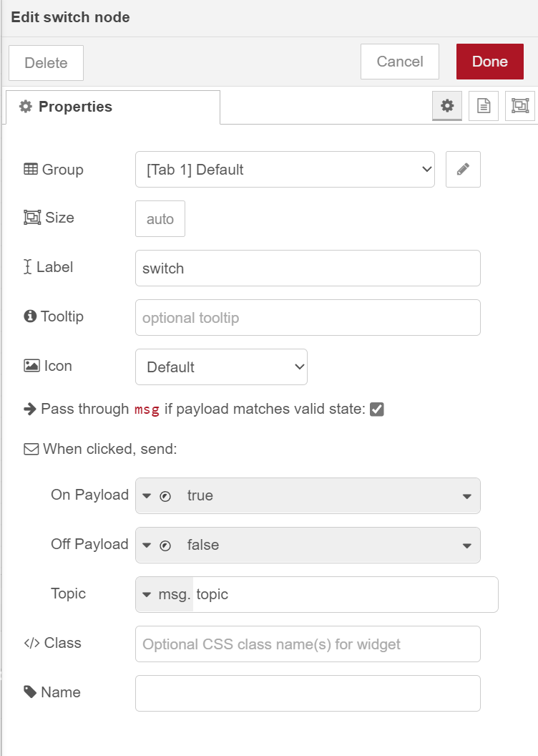The width and height of the screenshot is (538, 756).
Task: Click the boolean type icon on On Payload
Action: coord(165,495)
